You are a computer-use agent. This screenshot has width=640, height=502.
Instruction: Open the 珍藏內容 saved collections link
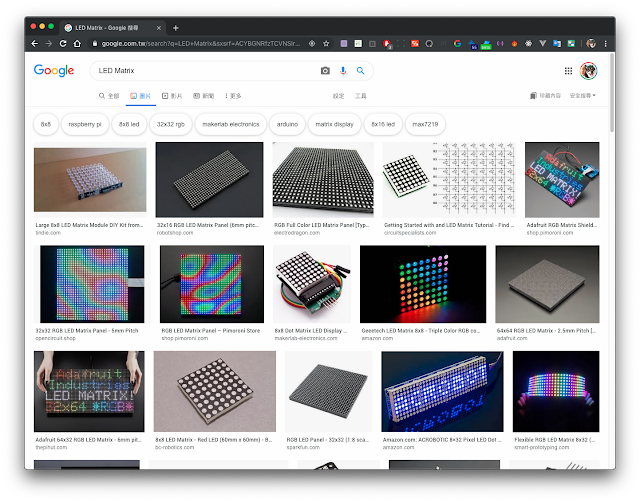(545, 96)
